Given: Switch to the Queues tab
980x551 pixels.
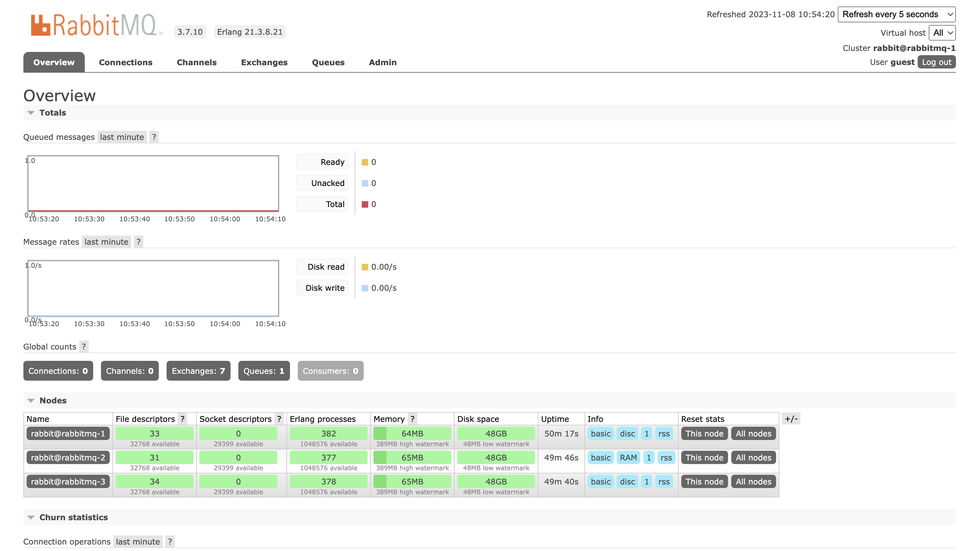Looking at the screenshot, I should [x=328, y=62].
